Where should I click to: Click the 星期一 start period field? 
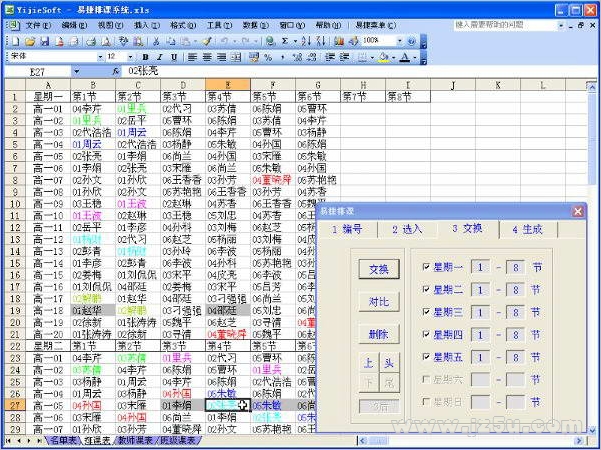coord(480,267)
